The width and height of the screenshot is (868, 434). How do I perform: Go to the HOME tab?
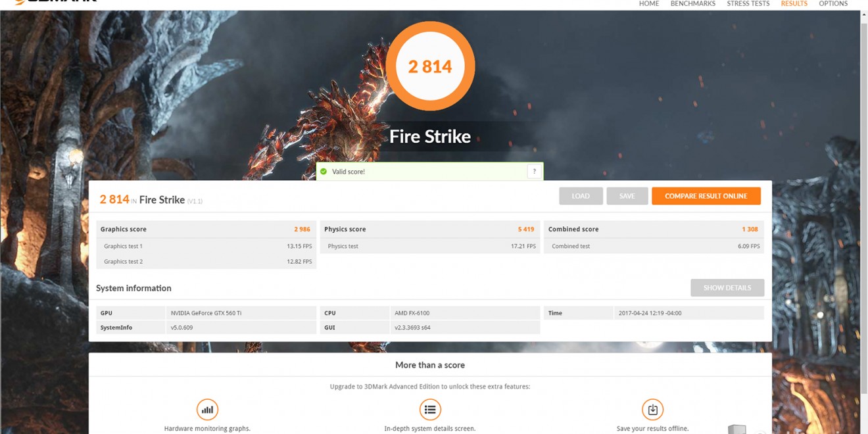(x=648, y=4)
